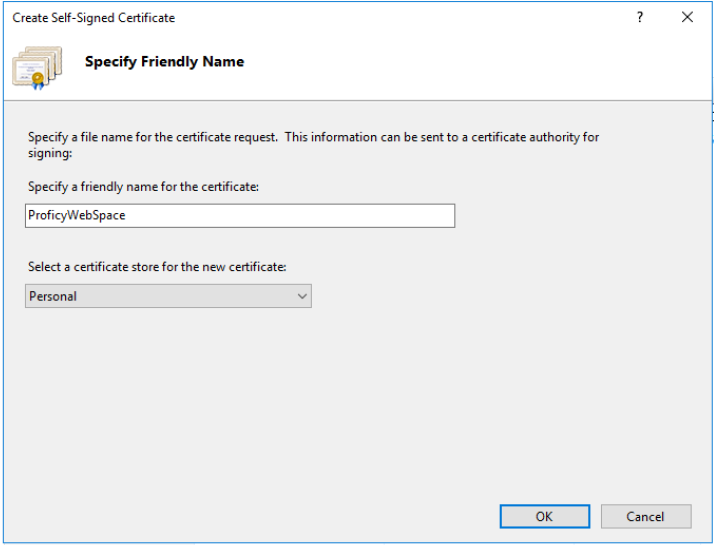Click OK to create the certificate
715x545 pixels.
point(544,516)
